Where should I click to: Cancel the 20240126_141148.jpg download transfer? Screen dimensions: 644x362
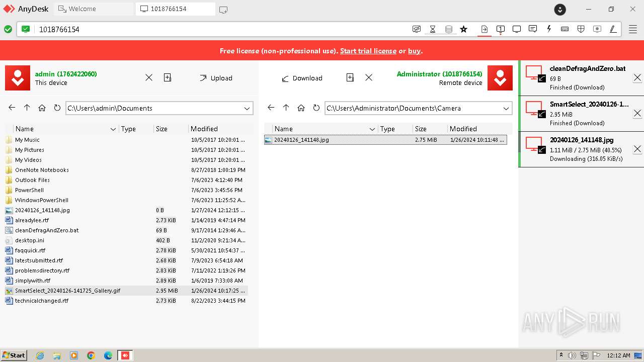[637, 149]
